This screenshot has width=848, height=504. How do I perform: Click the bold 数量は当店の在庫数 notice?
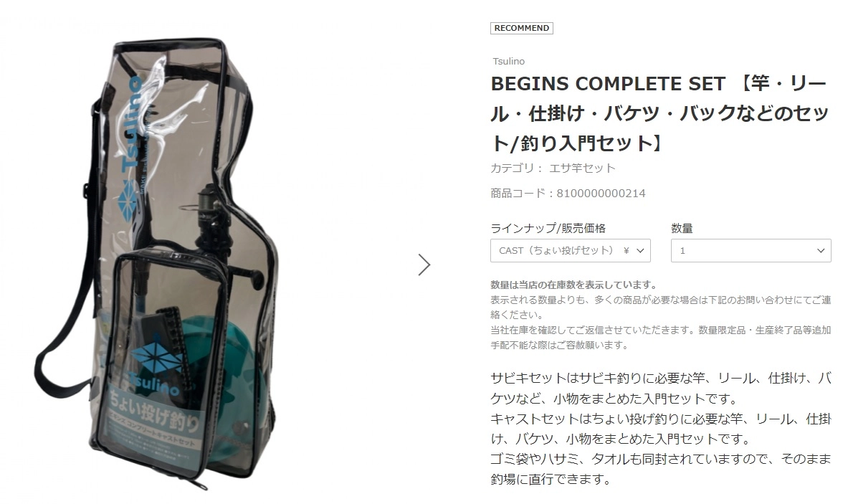coord(574,285)
